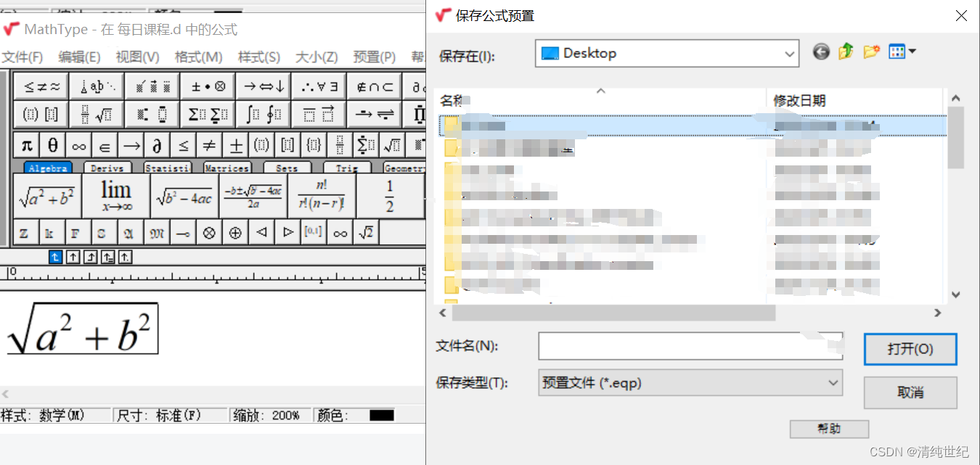Open the spaces and ellipses palette

click(97, 86)
